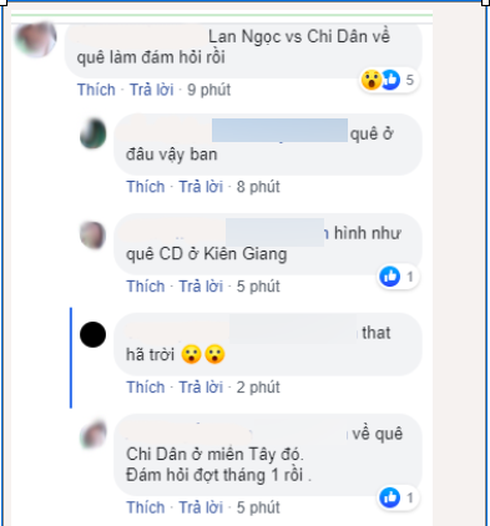Click Thích under the 'hã trời' reply

coord(146,387)
